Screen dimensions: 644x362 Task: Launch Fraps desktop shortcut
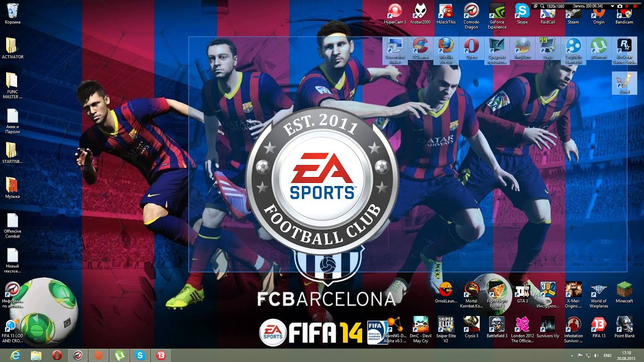[548, 49]
